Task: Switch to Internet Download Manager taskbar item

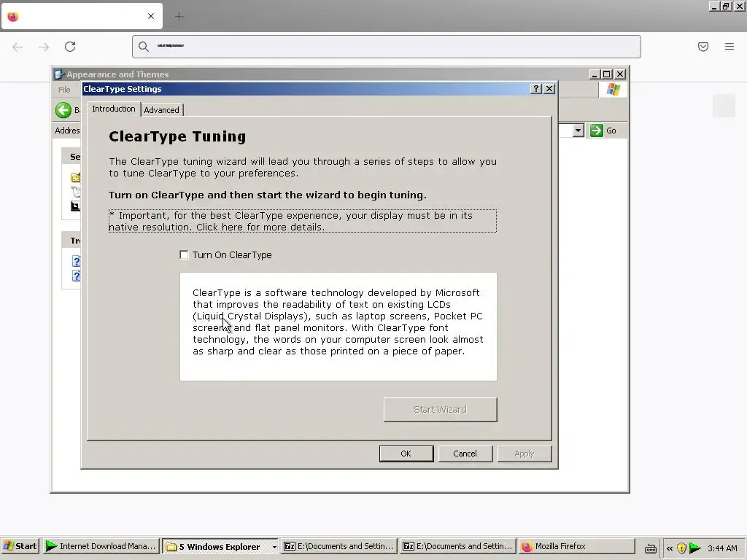Action: (x=101, y=546)
